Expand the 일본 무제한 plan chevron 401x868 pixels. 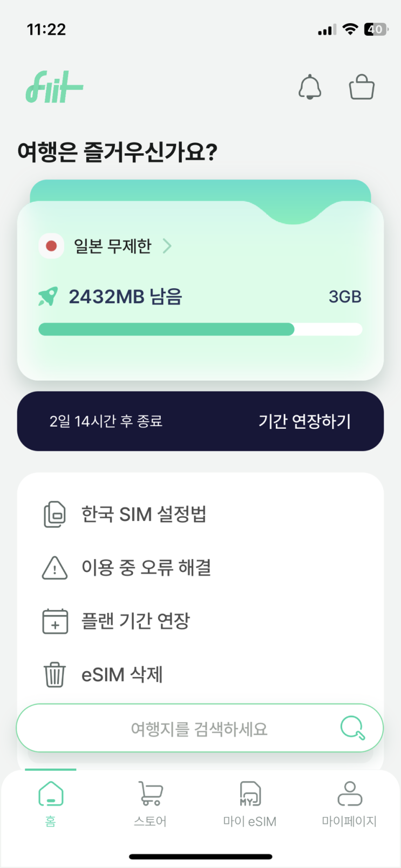tap(167, 247)
